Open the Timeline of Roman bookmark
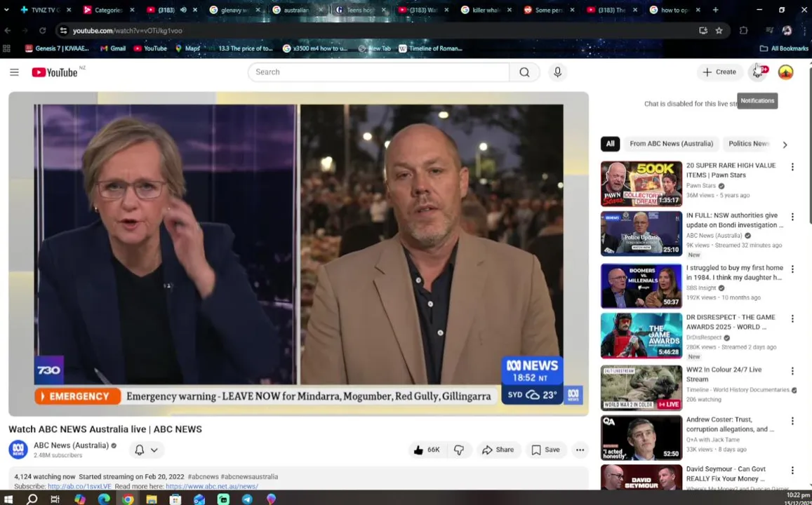Viewport: 812px width, 505px height. (430, 48)
